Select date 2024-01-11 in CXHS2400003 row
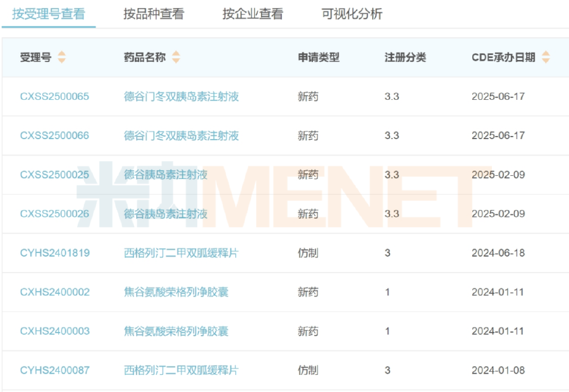Image resolution: width=569 pixels, height=392 pixels. pos(498,331)
